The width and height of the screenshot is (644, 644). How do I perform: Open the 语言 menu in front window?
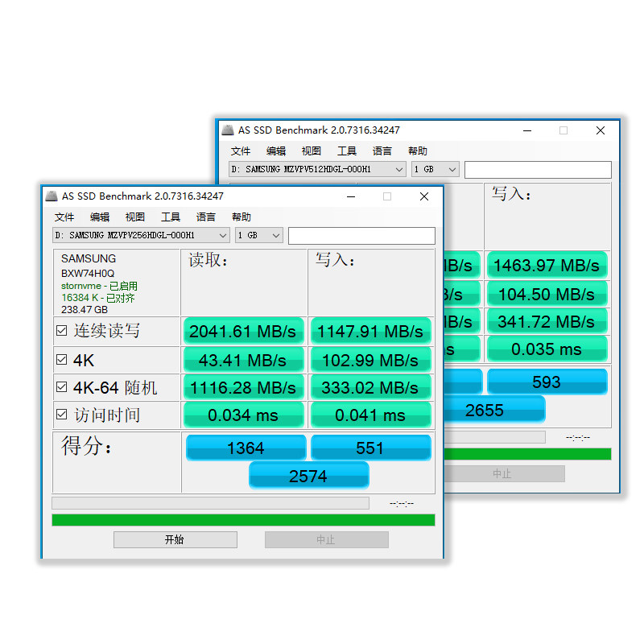(x=206, y=217)
